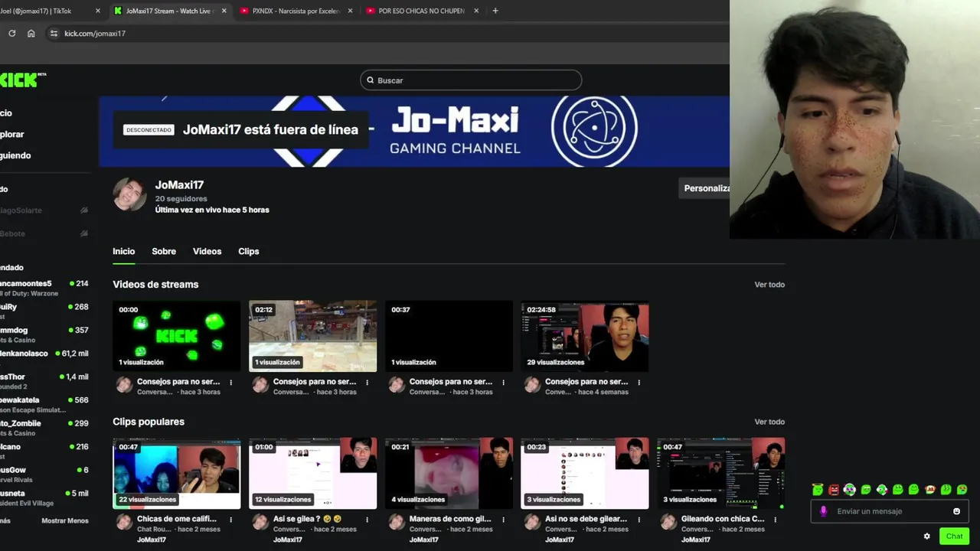980x551 pixels.
Task: Switch to POR ESO CHICAS NO CHUPEN tab
Action: pyautogui.click(x=421, y=11)
